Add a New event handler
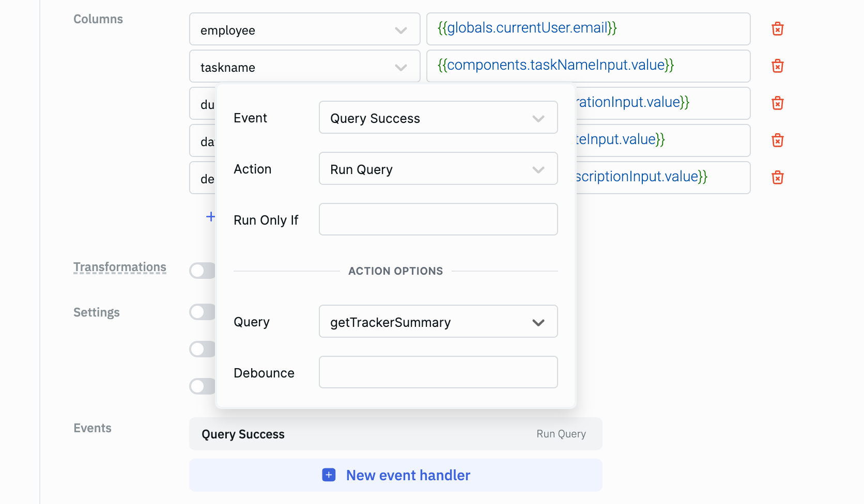Image resolution: width=864 pixels, height=504 pixels. pyautogui.click(x=407, y=475)
